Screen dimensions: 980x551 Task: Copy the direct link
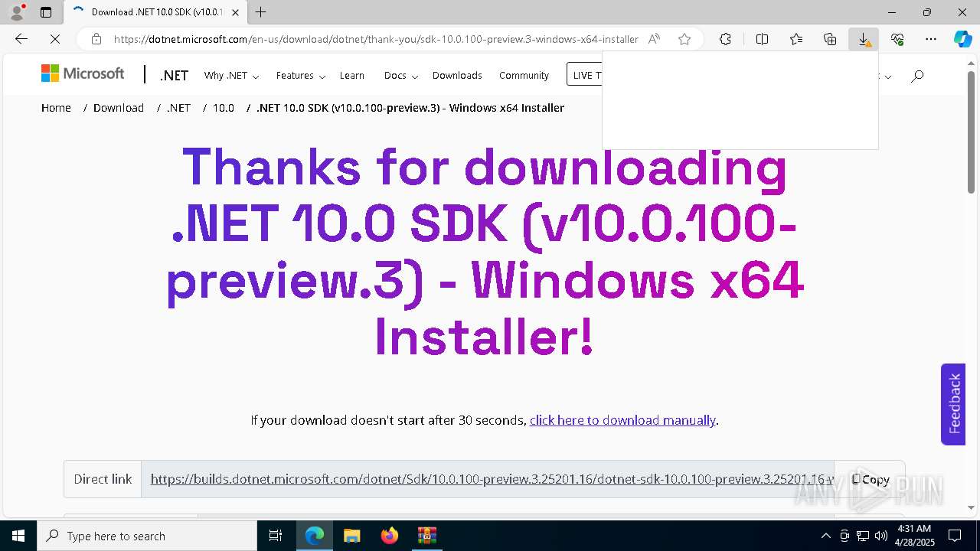[870, 479]
